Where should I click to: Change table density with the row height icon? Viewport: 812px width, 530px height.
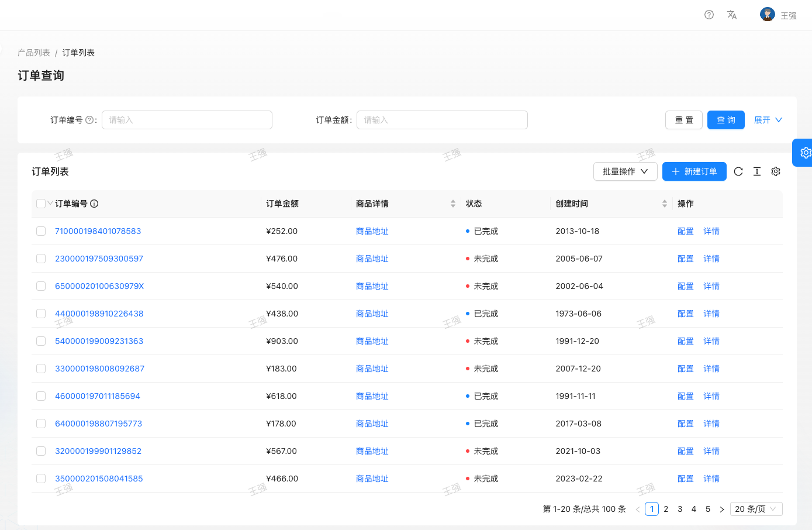tap(757, 171)
